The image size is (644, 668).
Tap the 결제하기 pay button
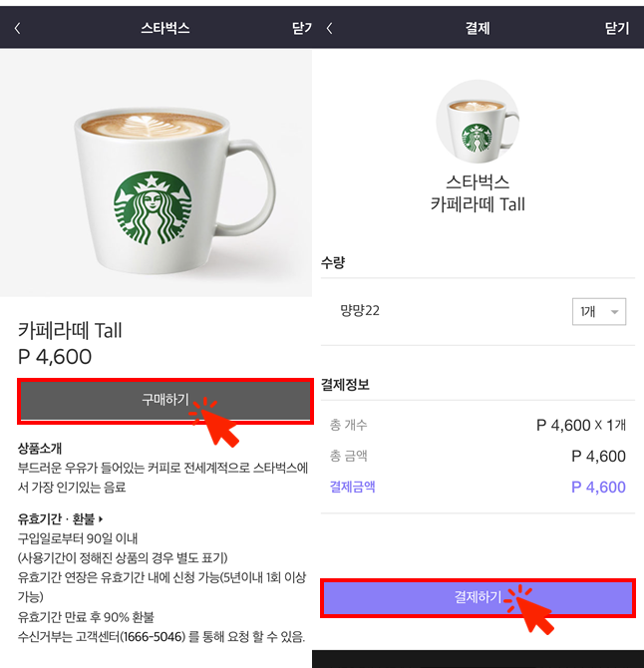coord(478,597)
